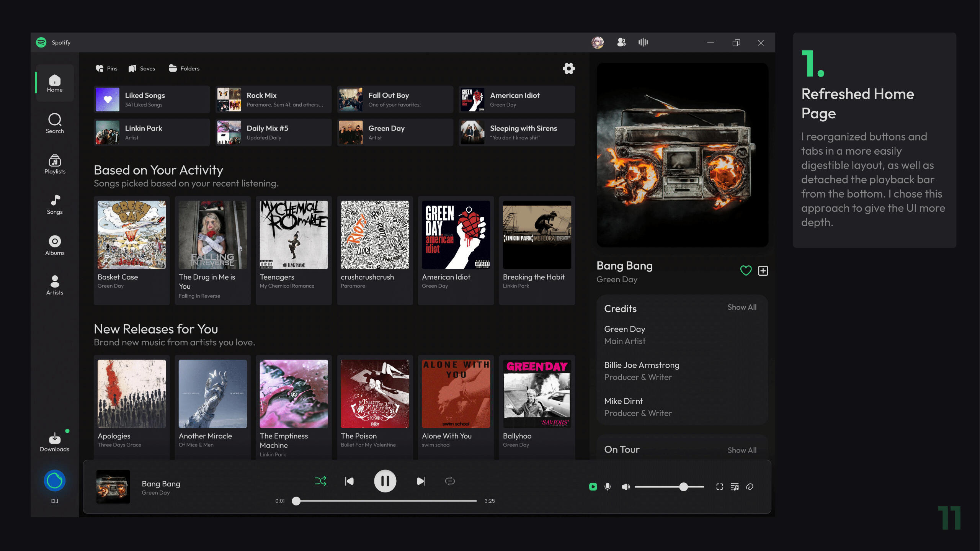Open the Search page in sidebar
Screen dimensions: 980x551
pyautogui.click(x=55, y=123)
